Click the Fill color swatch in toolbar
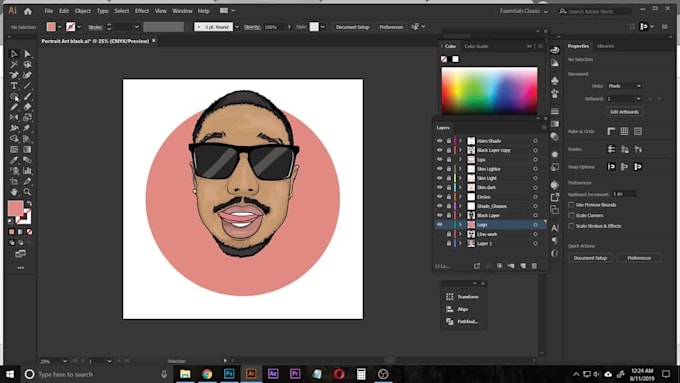Screen dimensions: 680x383 [x=16, y=208]
